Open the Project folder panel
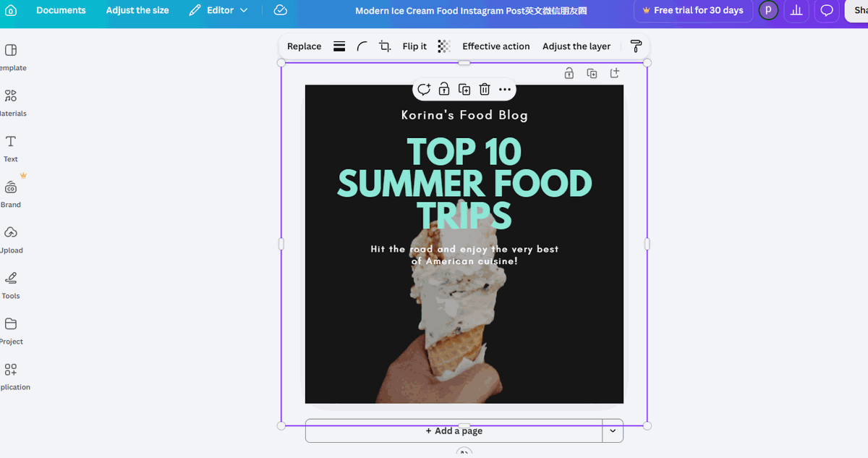Image resolution: width=868 pixels, height=458 pixels. click(x=11, y=331)
